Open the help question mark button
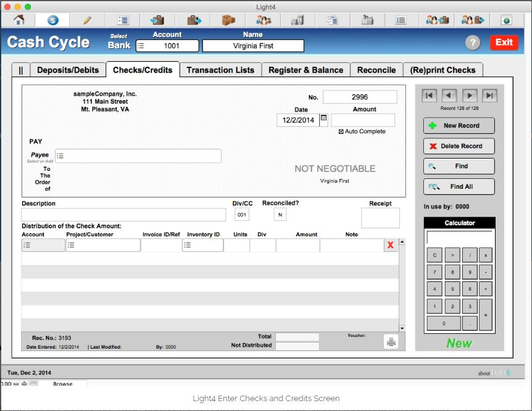 [472, 43]
